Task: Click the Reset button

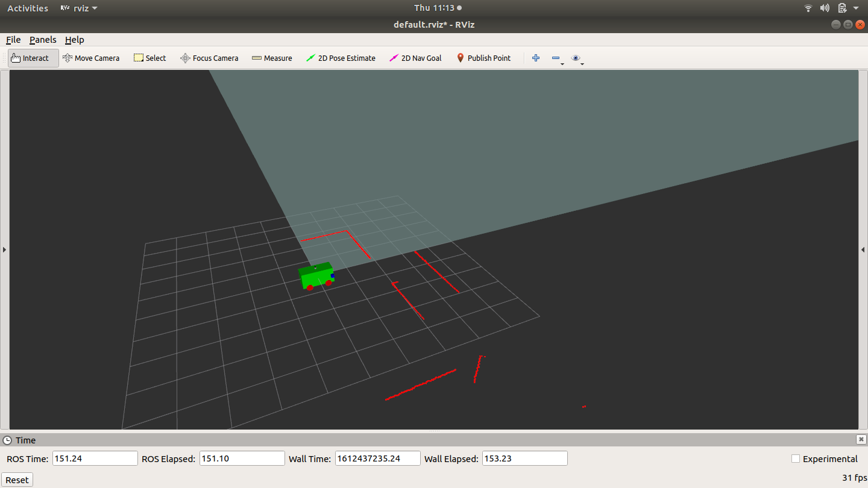Action: pos(17,480)
